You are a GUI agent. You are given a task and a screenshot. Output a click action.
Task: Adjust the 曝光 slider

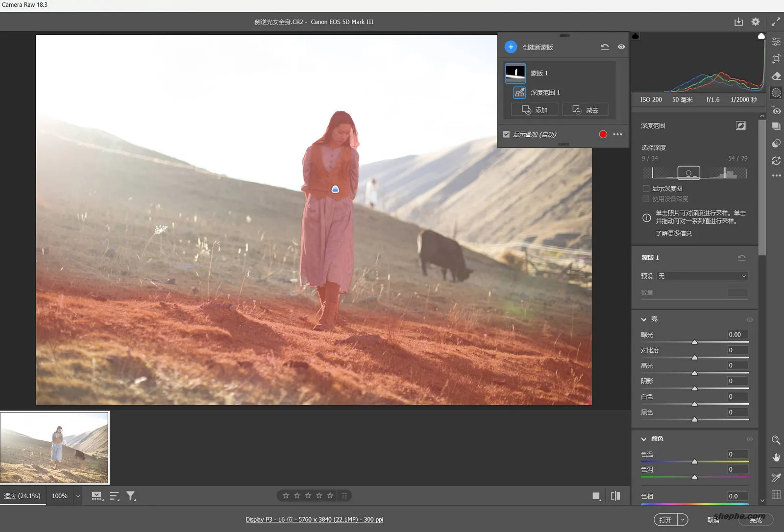click(694, 341)
